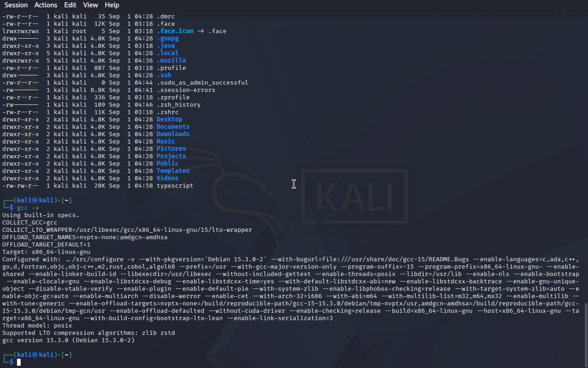Image resolution: width=588 pixels, height=368 pixels.
Task: Click the .ssh folder entry
Action: point(164,75)
